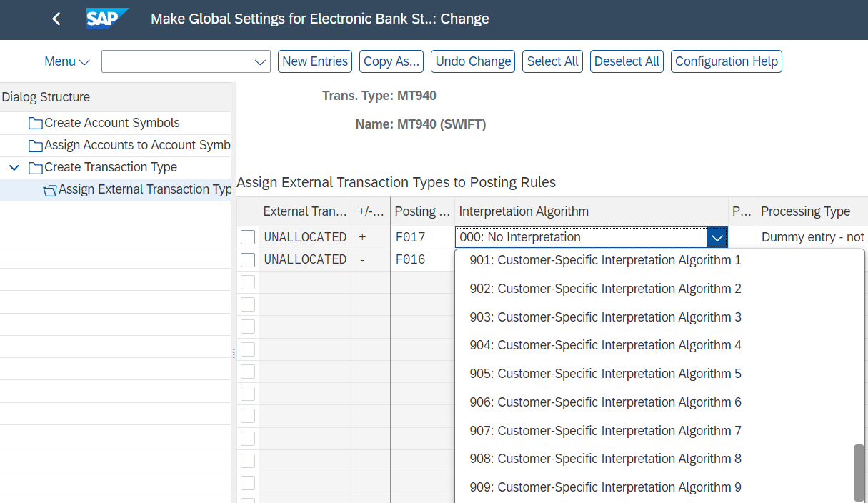Click Deselect All button

(x=627, y=61)
